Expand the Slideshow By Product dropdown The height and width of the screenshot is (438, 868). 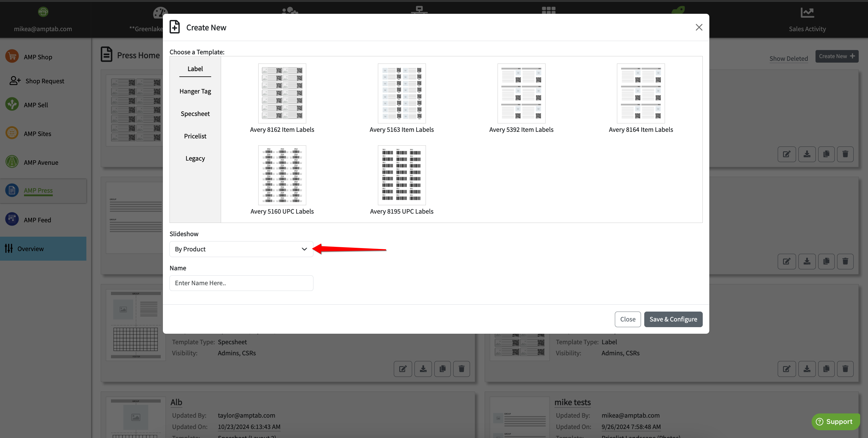(x=241, y=249)
